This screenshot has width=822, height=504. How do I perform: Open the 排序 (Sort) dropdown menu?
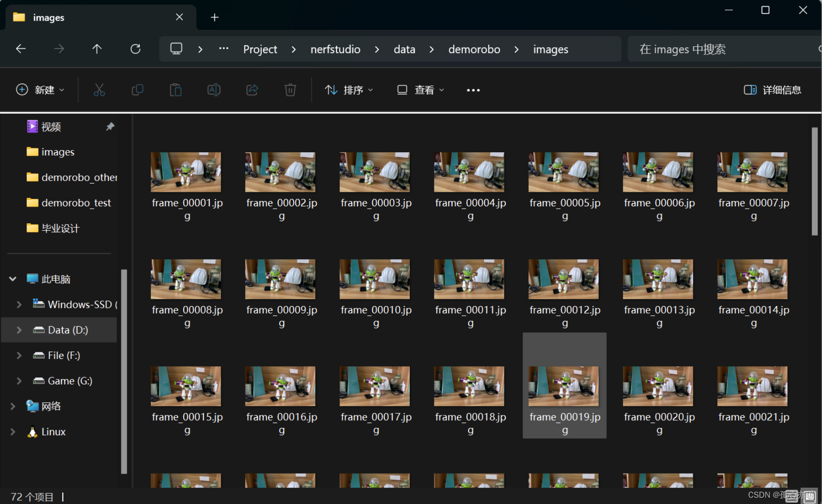coord(349,90)
